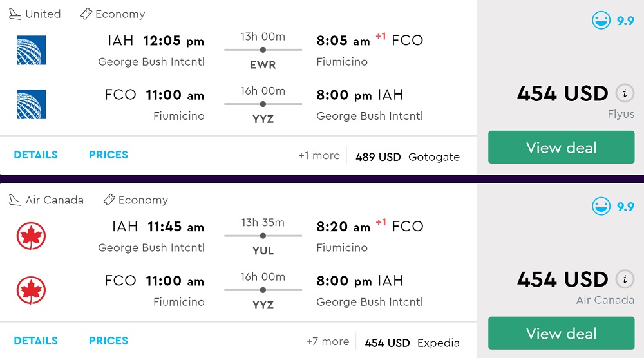Image resolution: width=644 pixels, height=358 pixels.
Task: Click the smiley rating icon on the Air Canada deal
Action: pyautogui.click(x=601, y=207)
